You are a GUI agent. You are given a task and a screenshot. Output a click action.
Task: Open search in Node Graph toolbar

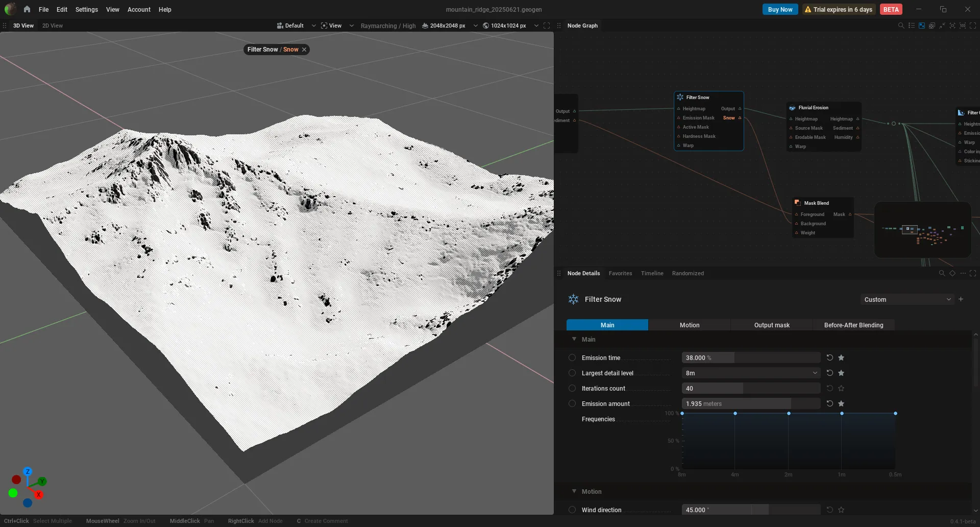tap(901, 26)
